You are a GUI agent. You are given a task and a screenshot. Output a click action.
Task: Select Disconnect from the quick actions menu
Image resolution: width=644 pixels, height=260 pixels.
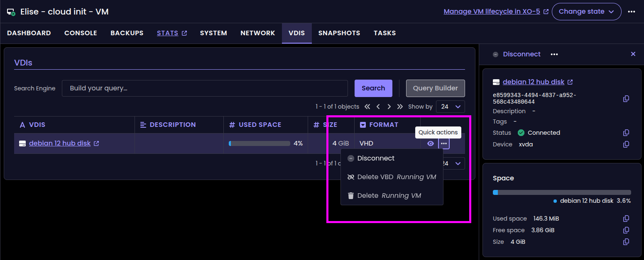(376, 158)
